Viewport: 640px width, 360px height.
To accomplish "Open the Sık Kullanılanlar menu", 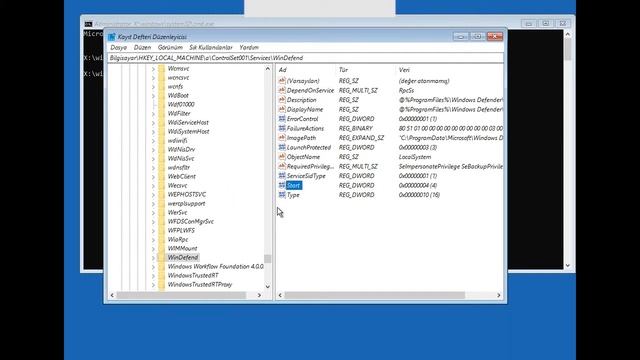I will [x=211, y=47].
